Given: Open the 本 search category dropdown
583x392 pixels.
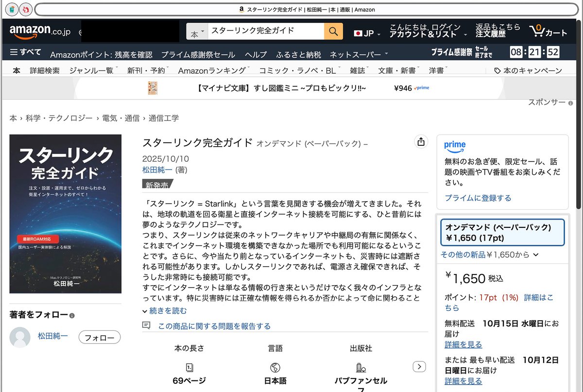Looking at the screenshot, I should pos(197,32).
